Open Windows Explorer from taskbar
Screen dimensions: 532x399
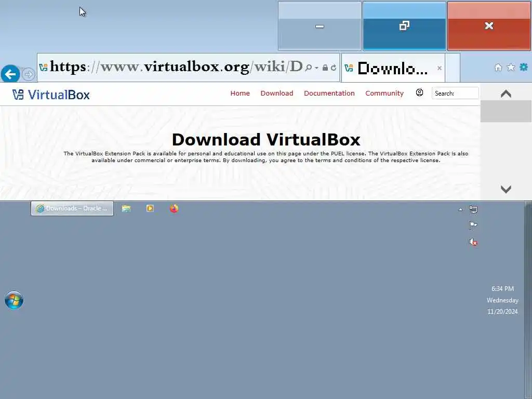(126, 208)
